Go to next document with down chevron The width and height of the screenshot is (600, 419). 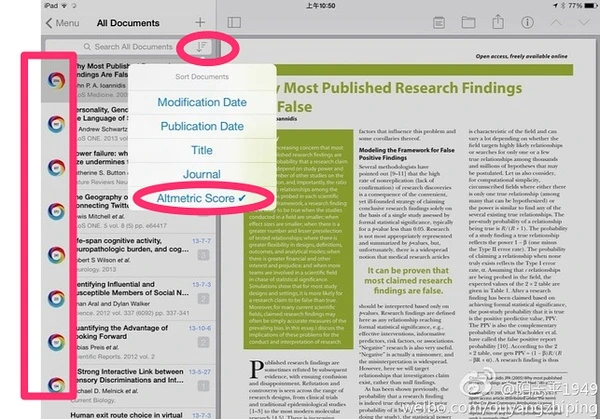point(583,22)
